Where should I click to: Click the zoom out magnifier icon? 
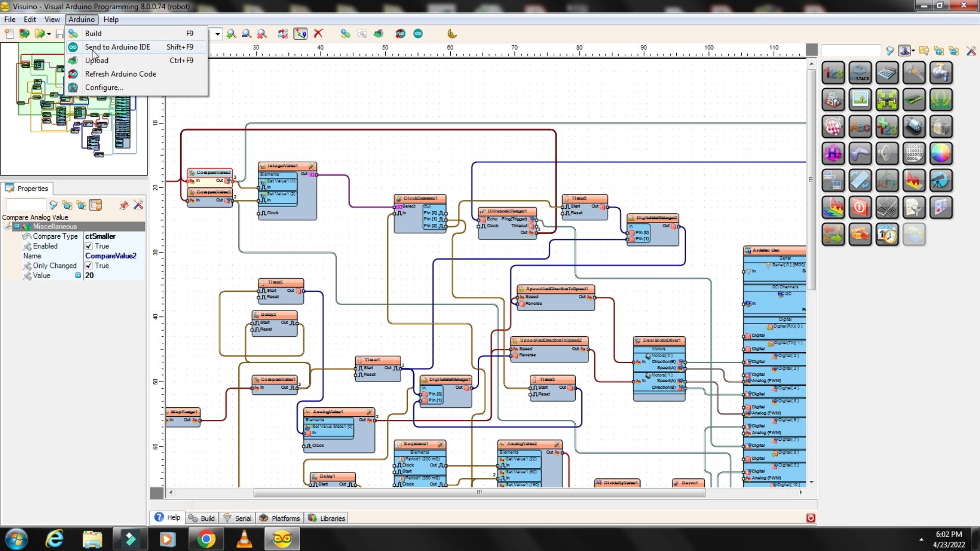point(247,34)
